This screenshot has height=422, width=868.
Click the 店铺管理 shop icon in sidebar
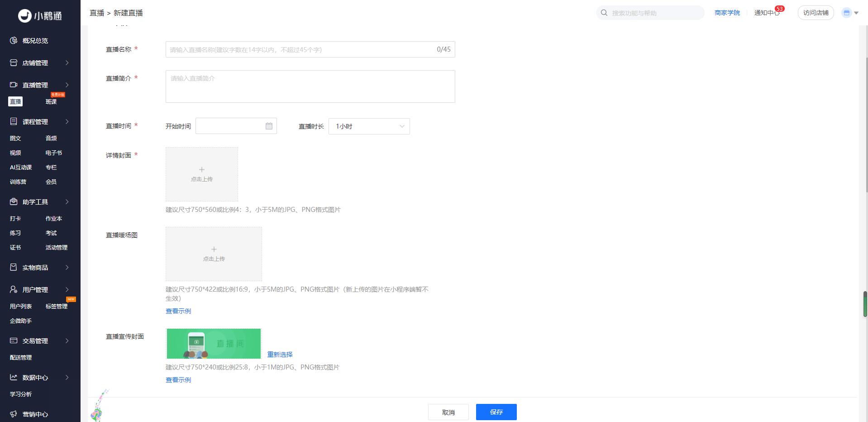click(14, 63)
